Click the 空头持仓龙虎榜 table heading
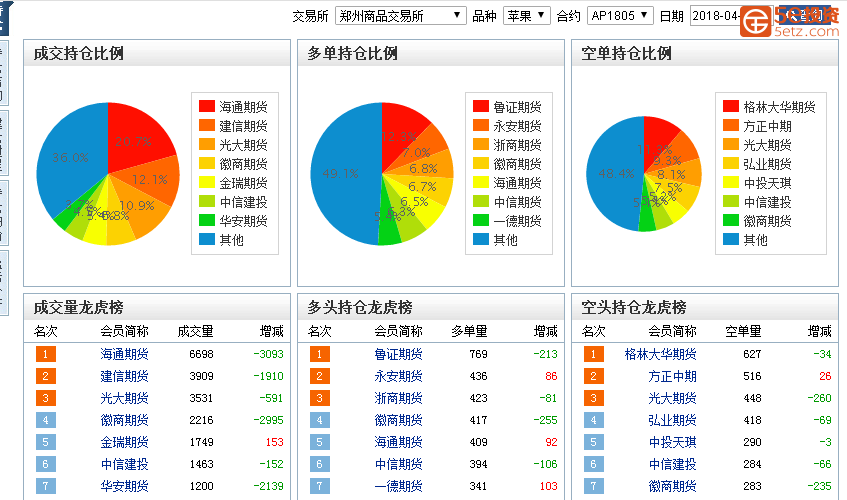Screen dimensions: 847x500 634,307
